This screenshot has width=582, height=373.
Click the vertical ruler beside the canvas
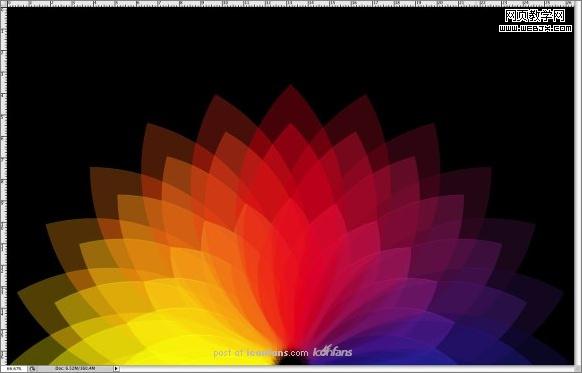pos(3,186)
